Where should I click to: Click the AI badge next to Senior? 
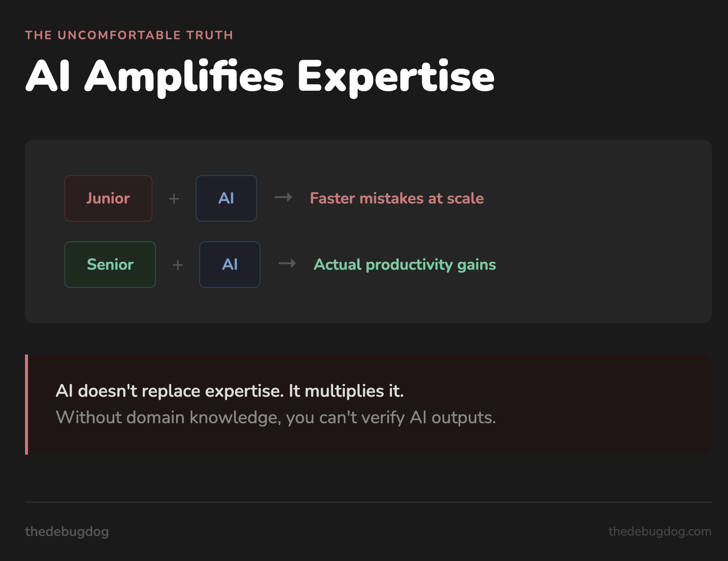(230, 264)
